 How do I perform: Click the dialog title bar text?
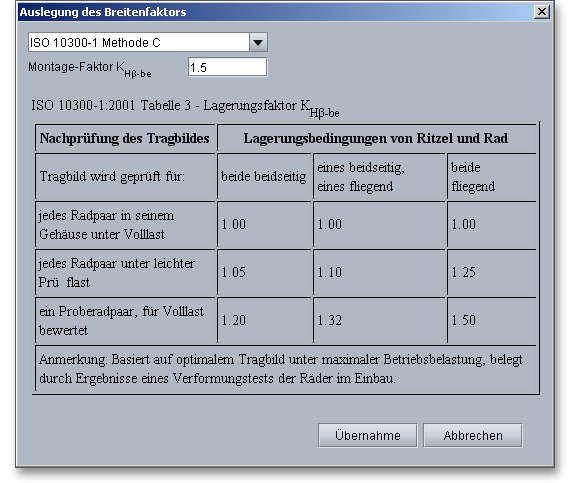coord(103,12)
